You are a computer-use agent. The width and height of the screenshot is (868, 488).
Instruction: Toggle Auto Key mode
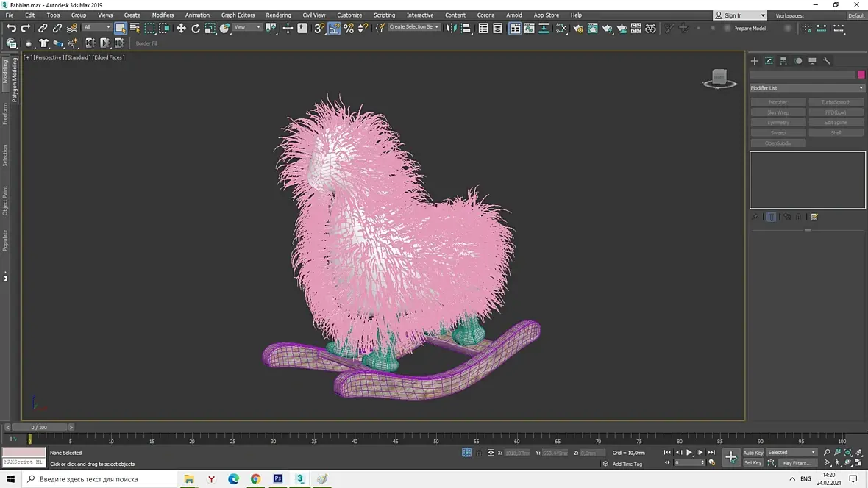(753, 453)
